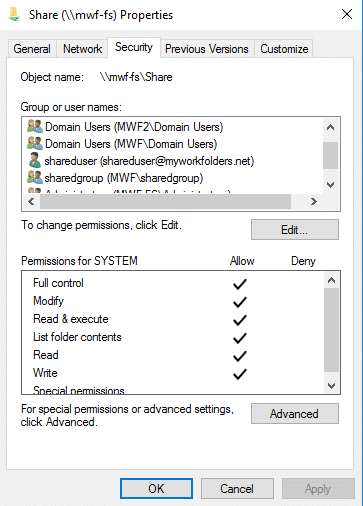Click down arrow of user list scrollbar
The width and height of the screenshot is (363, 506).
[331, 185]
